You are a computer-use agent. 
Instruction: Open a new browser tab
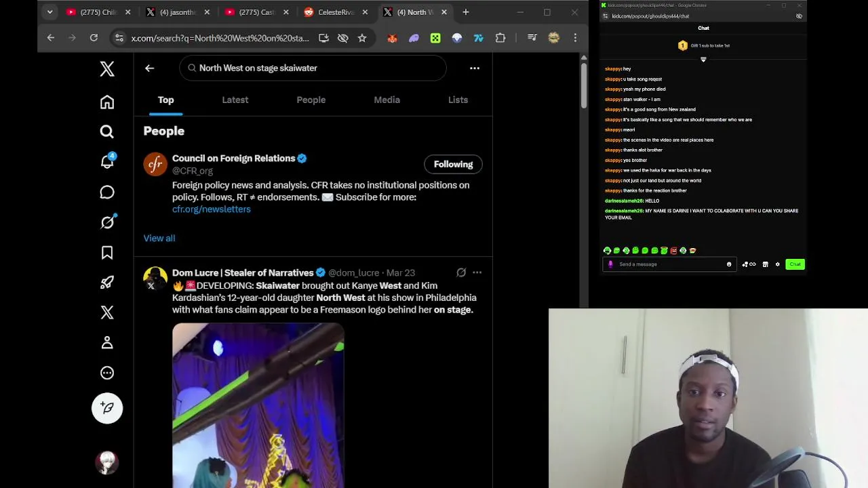(x=466, y=12)
